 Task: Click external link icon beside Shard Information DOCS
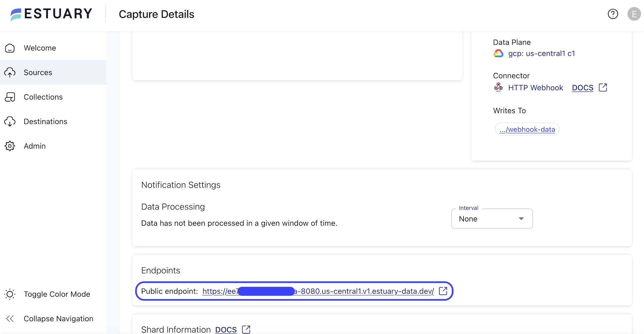[246, 329]
